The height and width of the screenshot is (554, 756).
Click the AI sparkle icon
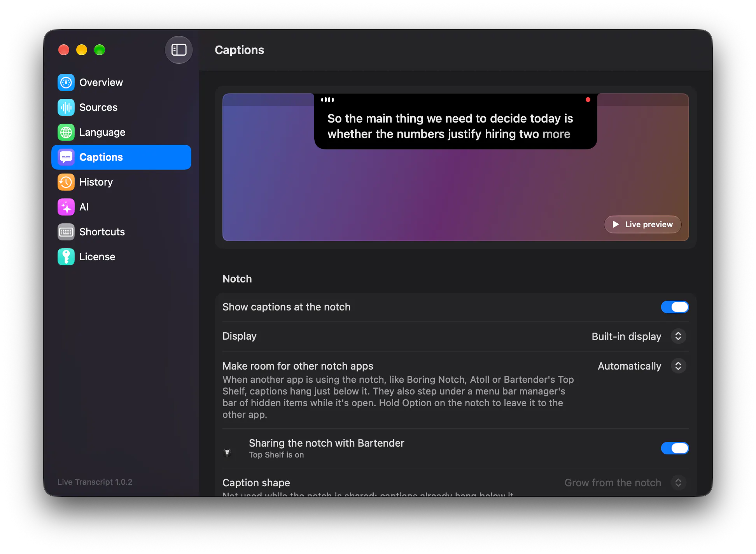pos(66,207)
